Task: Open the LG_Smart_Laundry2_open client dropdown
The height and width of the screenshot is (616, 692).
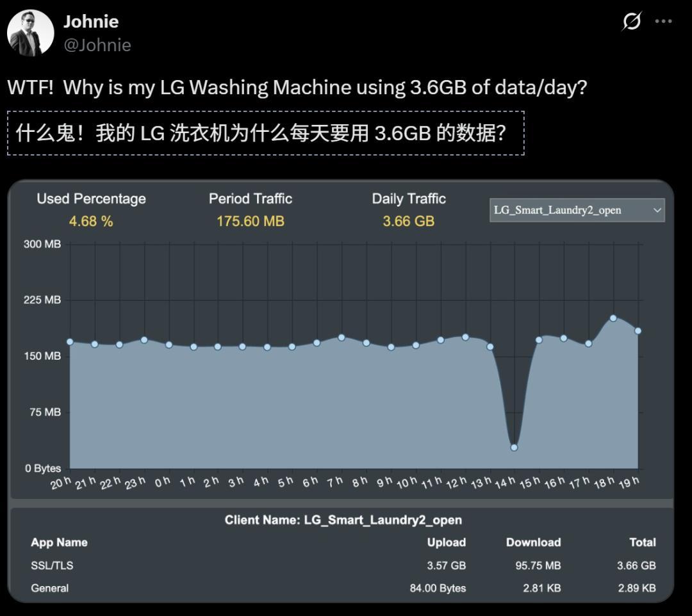Action: coord(577,210)
